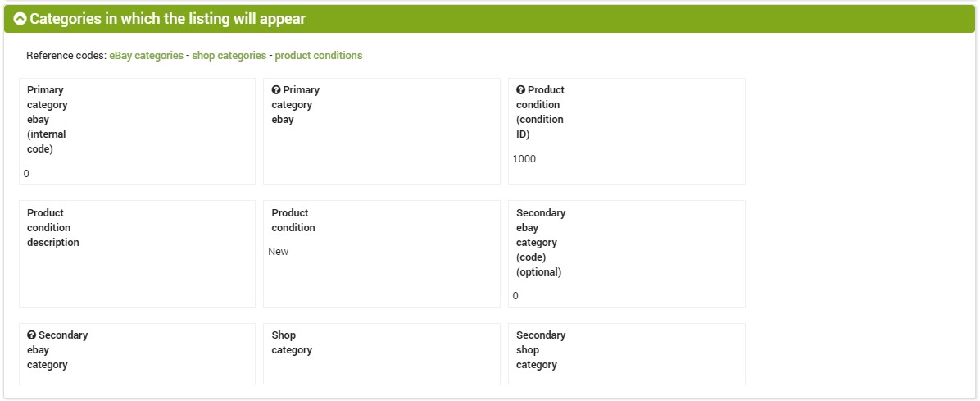Open the shop categories reference link

coord(229,56)
